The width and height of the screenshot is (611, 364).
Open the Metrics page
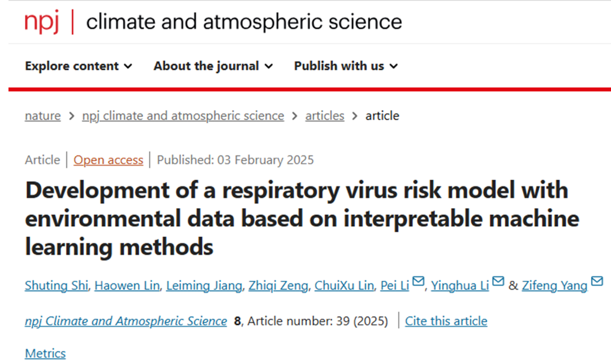coord(45,354)
